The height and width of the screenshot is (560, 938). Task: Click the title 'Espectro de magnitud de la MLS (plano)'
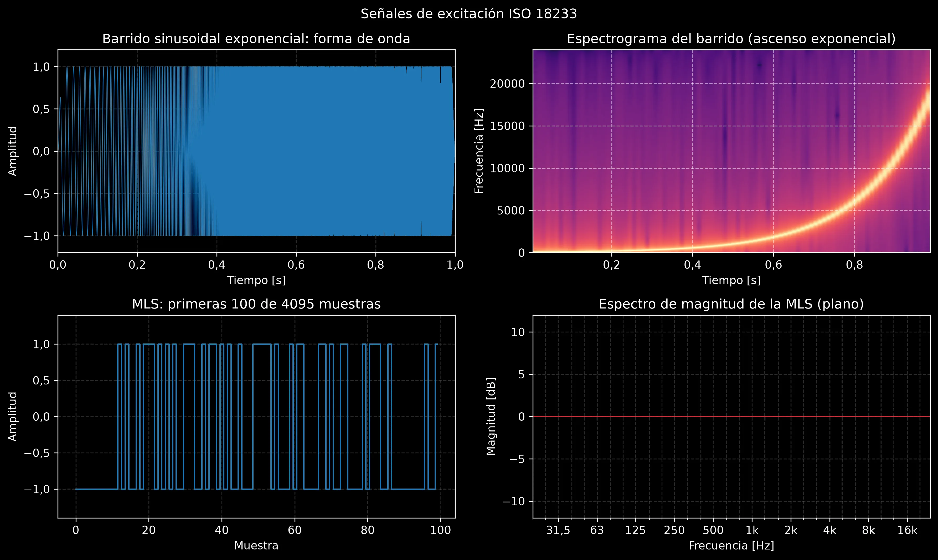tap(731, 304)
